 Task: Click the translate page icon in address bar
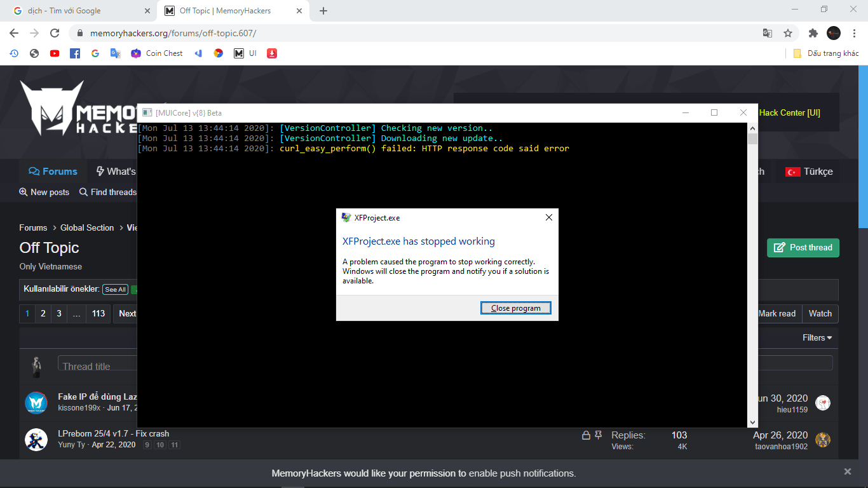coord(768,33)
